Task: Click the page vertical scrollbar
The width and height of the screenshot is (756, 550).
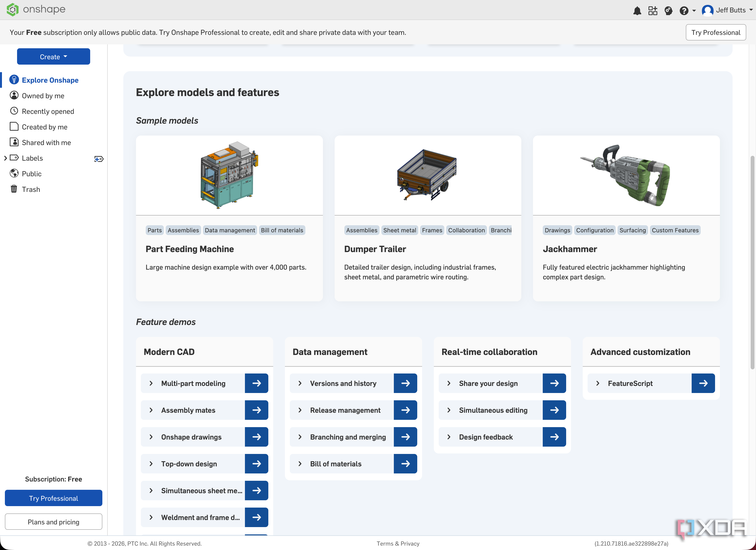Action: pos(752,263)
